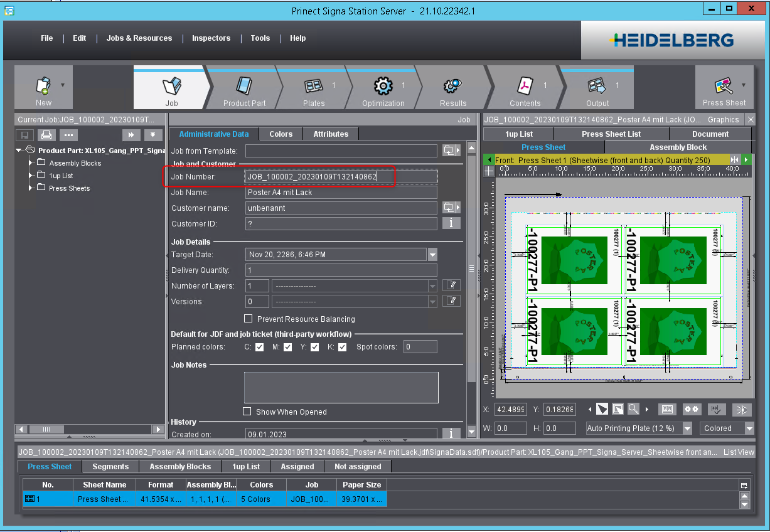The image size is (770, 532).
Task: Expand the 1up List tree folder
Action: point(30,176)
